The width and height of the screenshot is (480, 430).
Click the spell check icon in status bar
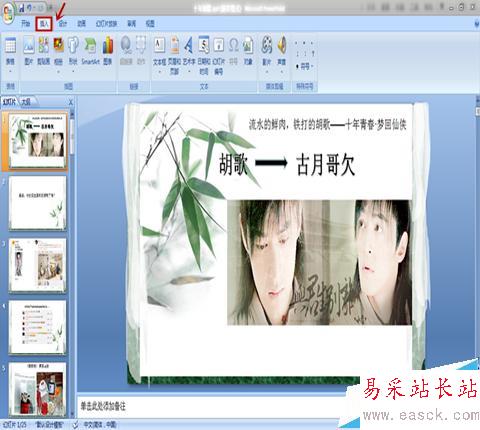click(75, 425)
